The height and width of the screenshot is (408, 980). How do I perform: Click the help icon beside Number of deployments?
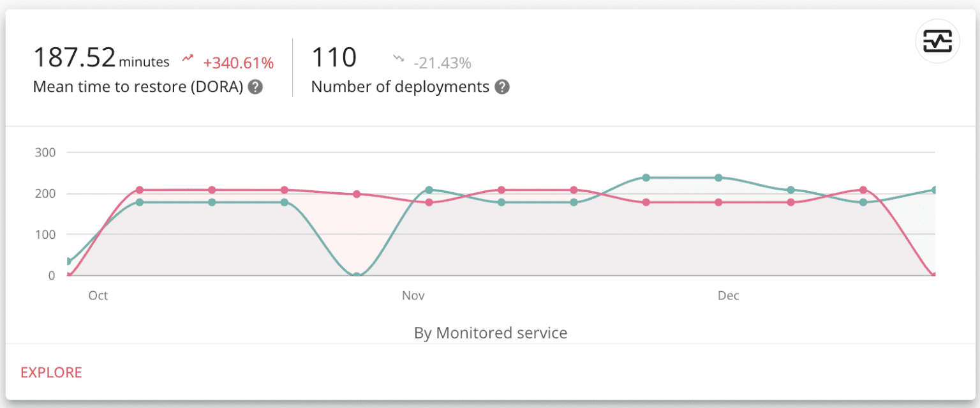click(502, 87)
